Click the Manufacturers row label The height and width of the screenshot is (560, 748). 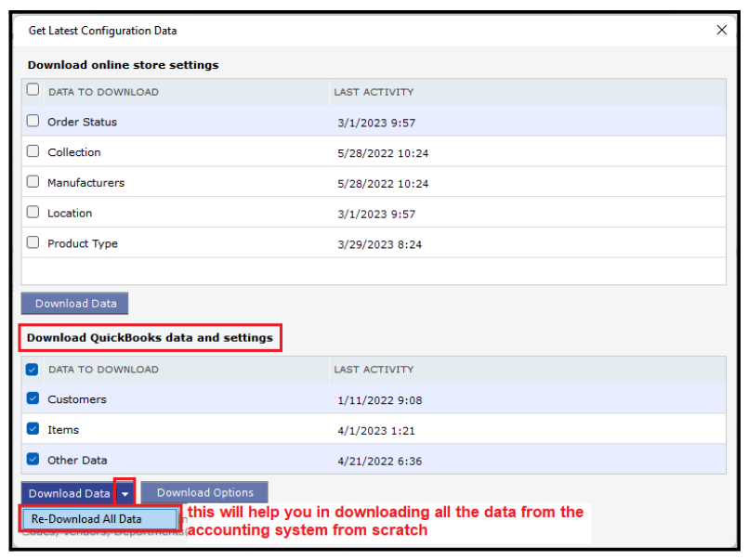(x=85, y=183)
